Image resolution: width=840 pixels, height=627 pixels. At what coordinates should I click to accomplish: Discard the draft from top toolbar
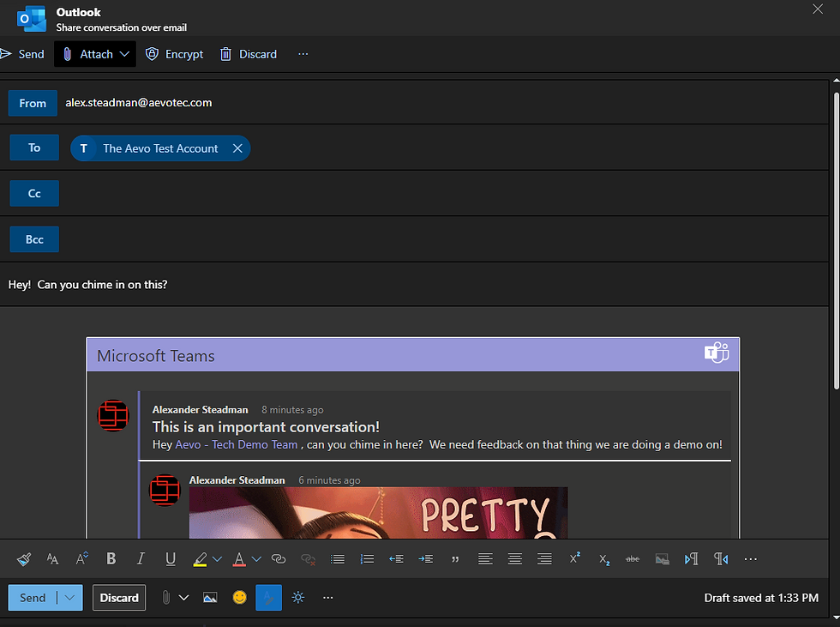coord(248,54)
